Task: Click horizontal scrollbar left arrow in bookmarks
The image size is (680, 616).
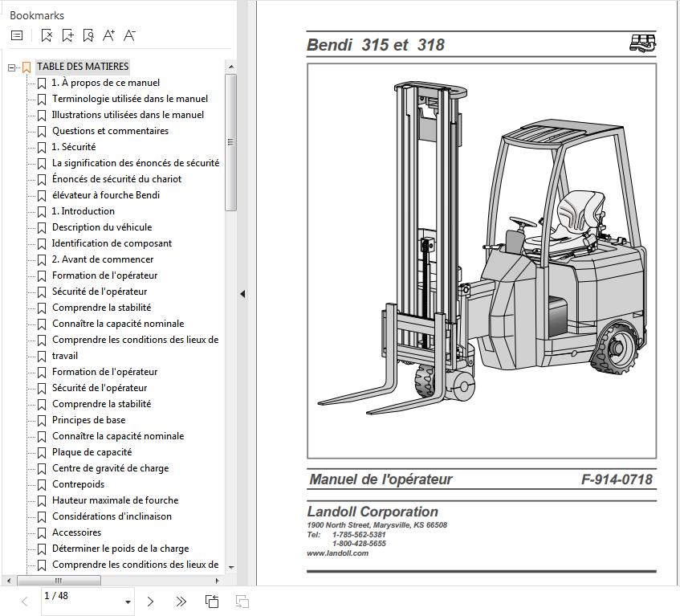Action: [9, 580]
